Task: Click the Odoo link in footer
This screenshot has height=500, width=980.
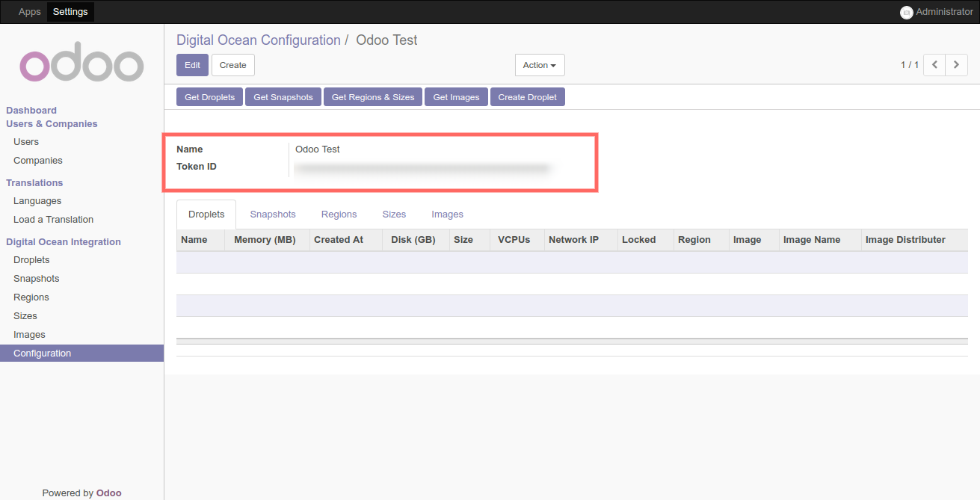Action: [109, 493]
